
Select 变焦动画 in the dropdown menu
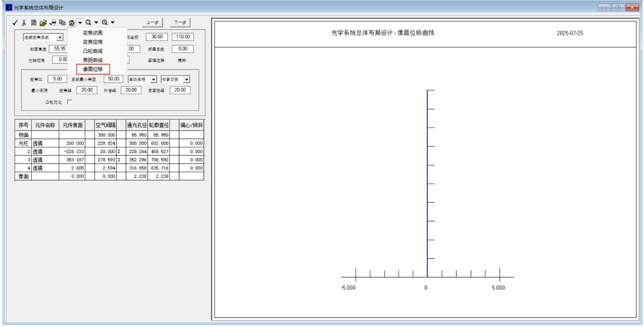(93, 33)
